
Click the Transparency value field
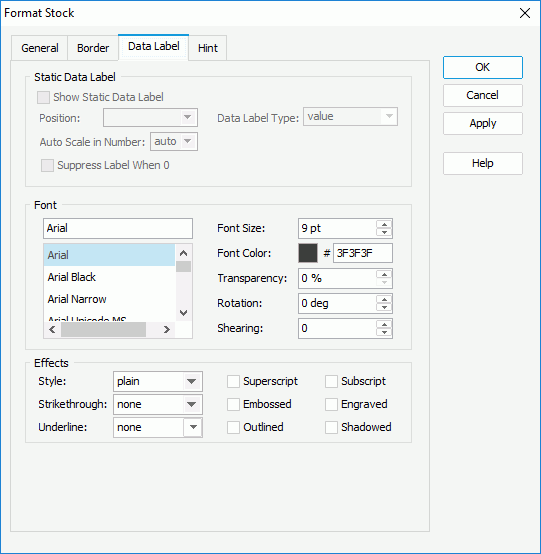point(337,278)
